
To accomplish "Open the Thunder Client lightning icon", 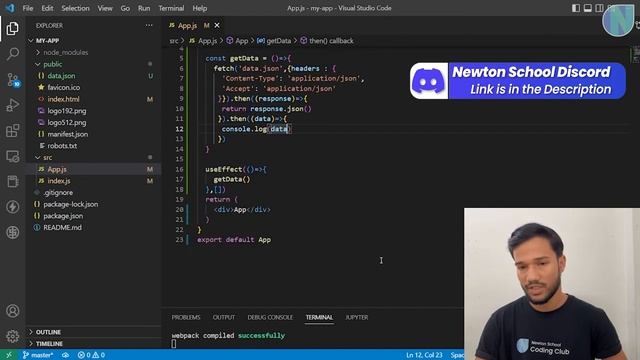I will click(x=12, y=207).
